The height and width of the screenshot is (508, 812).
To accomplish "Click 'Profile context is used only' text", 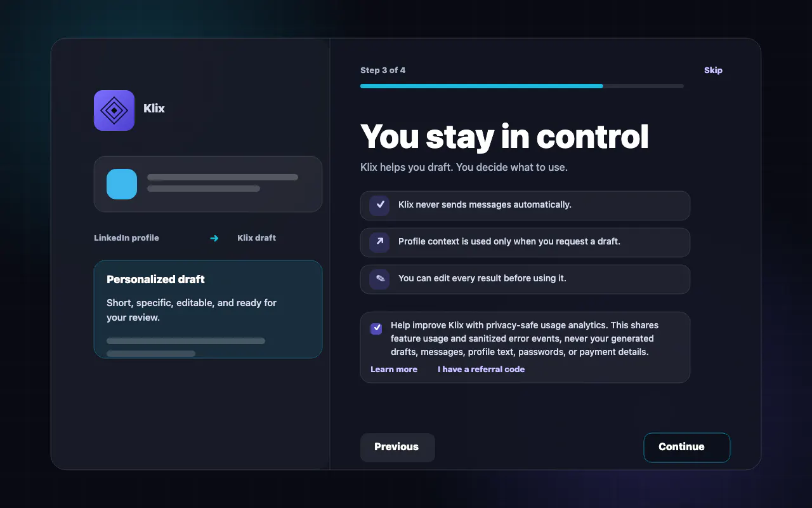I will click(509, 241).
